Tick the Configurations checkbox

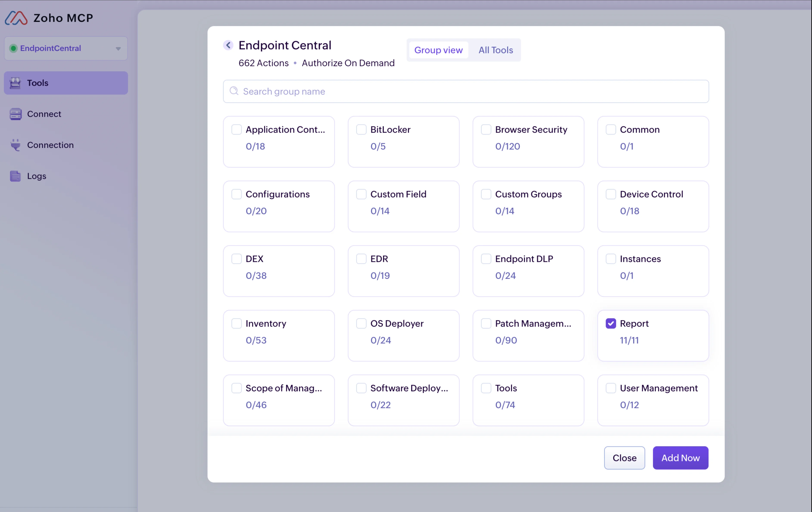coord(236,194)
